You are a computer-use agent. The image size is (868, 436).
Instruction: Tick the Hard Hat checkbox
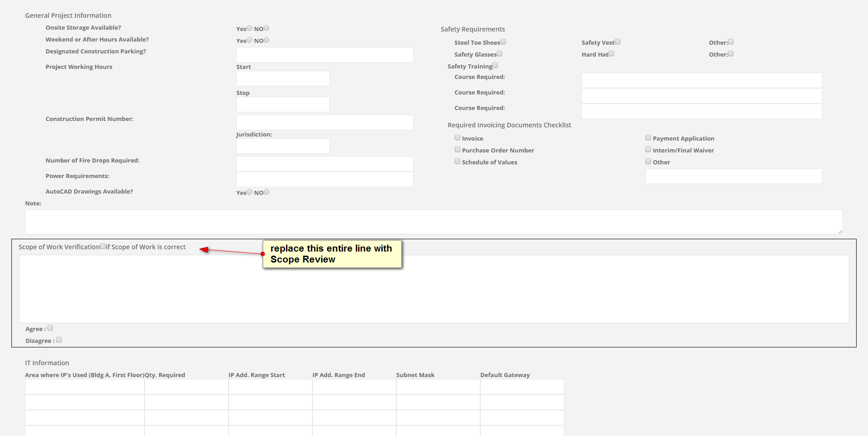pyautogui.click(x=611, y=53)
